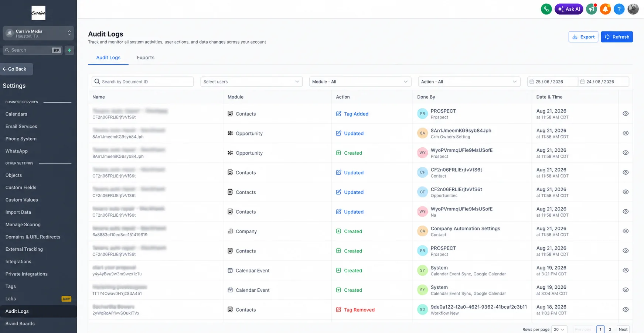View details of Opportunity Updated log row
Screen dimensions: 644x333
626,133
